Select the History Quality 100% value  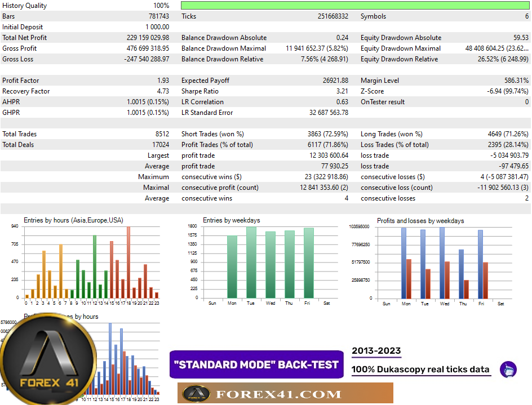(161, 6)
